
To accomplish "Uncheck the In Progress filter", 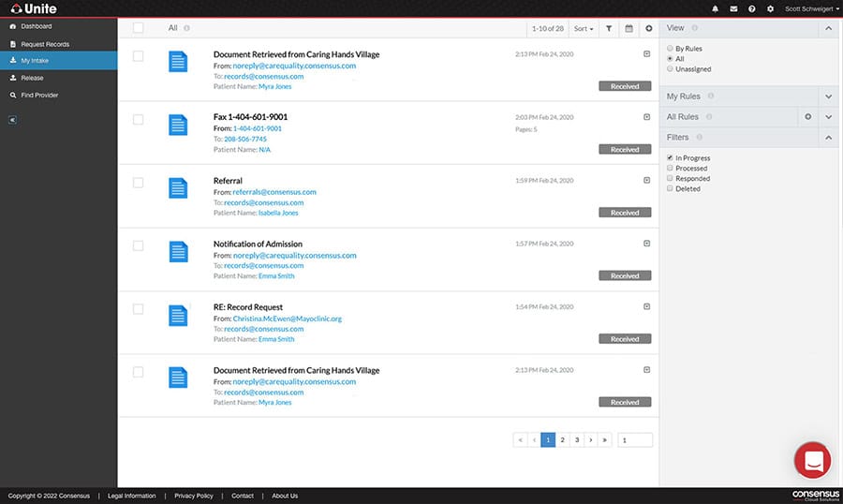I will click(670, 157).
